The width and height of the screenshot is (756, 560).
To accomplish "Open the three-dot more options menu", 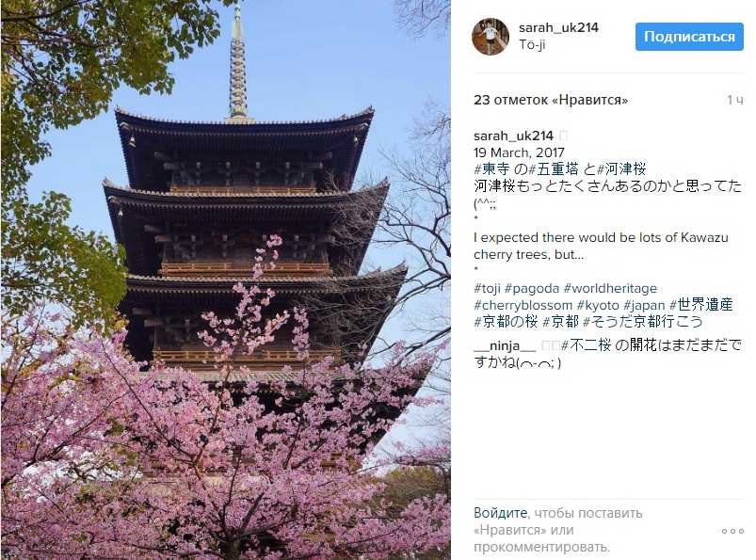I will 732,531.
